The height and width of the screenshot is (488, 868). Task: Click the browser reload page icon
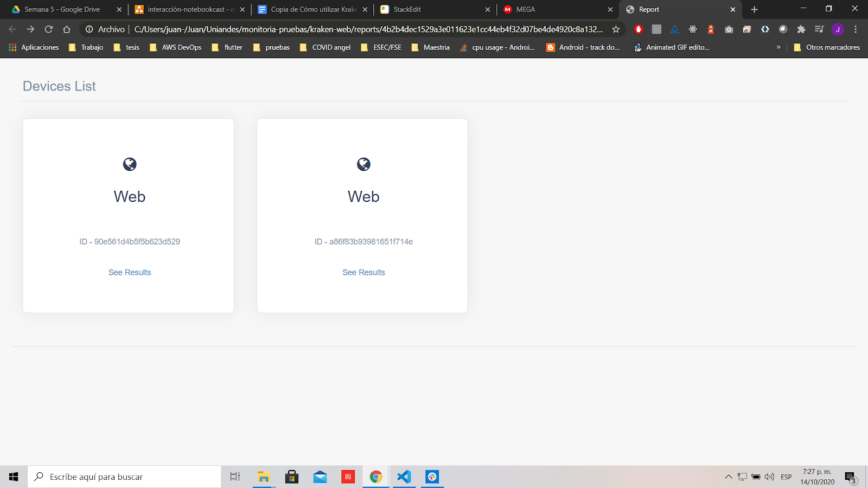coord(49,29)
